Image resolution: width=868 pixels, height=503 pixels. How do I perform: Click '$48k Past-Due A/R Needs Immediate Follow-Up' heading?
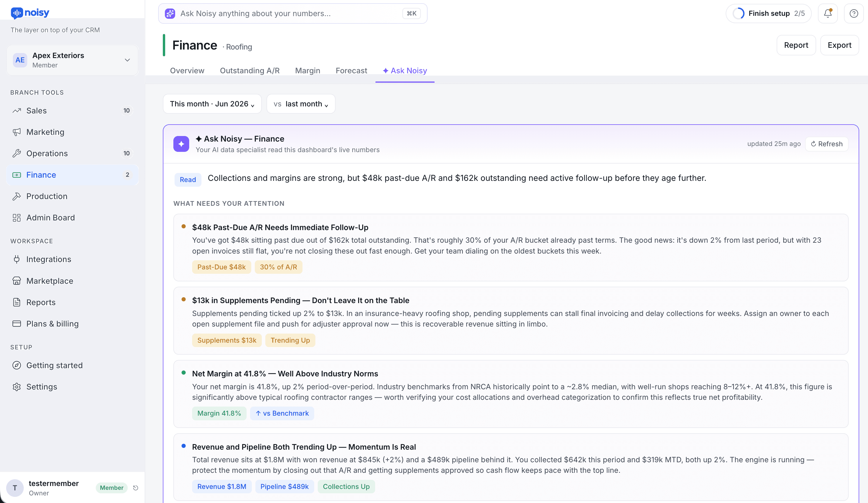point(280,227)
